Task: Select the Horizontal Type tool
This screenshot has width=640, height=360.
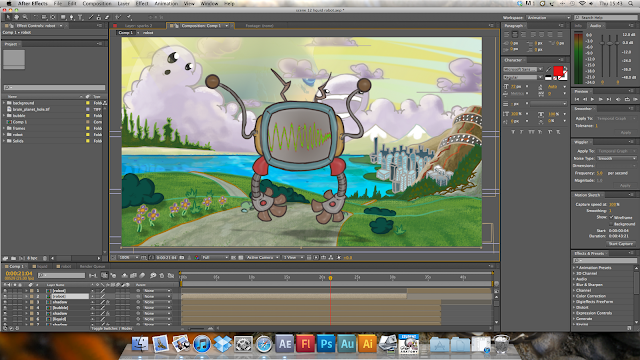Action: [x=80, y=17]
